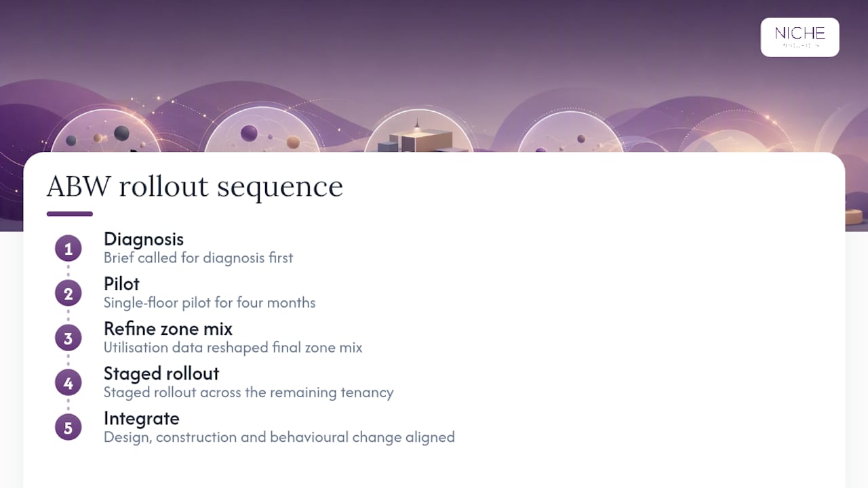Click the NICHE logo badge

click(x=800, y=37)
